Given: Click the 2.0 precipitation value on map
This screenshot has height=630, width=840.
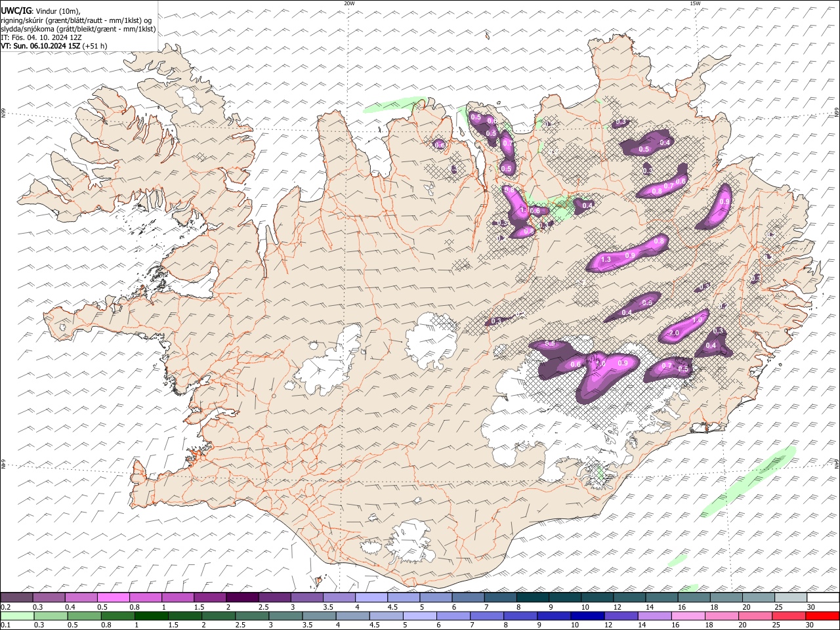Looking at the screenshot, I should point(674,333).
